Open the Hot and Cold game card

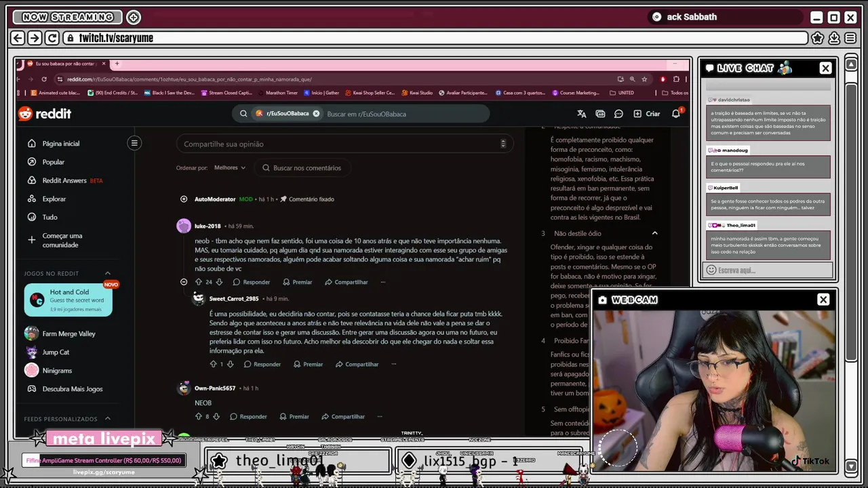click(68, 300)
